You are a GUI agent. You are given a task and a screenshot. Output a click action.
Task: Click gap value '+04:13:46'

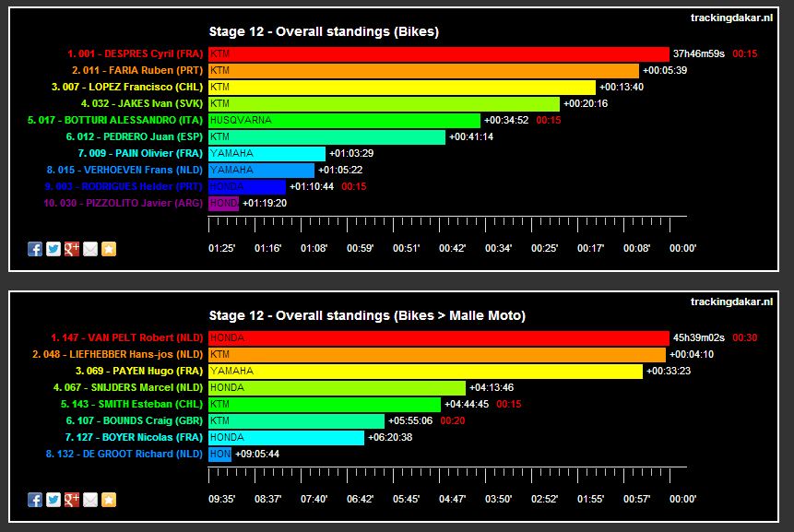coord(492,387)
